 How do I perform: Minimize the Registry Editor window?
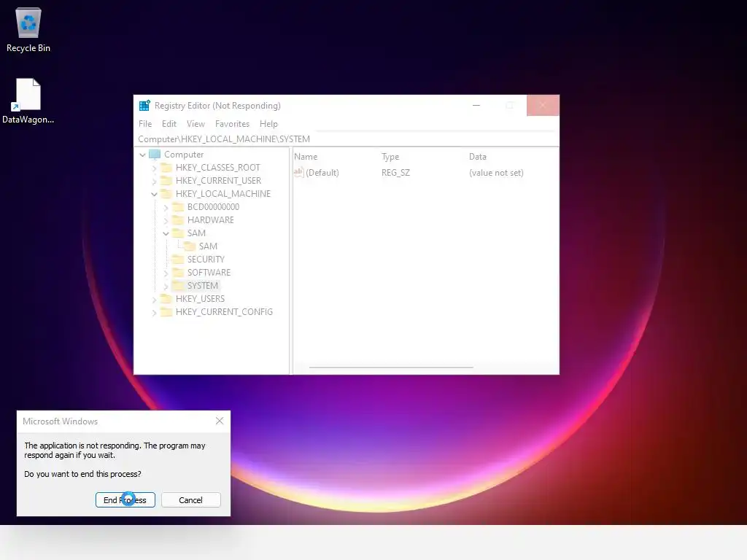pyautogui.click(x=476, y=105)
